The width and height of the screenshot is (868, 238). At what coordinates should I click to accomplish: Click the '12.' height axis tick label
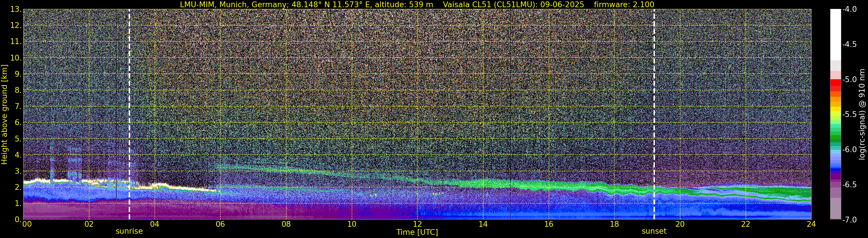click(16, 26)
